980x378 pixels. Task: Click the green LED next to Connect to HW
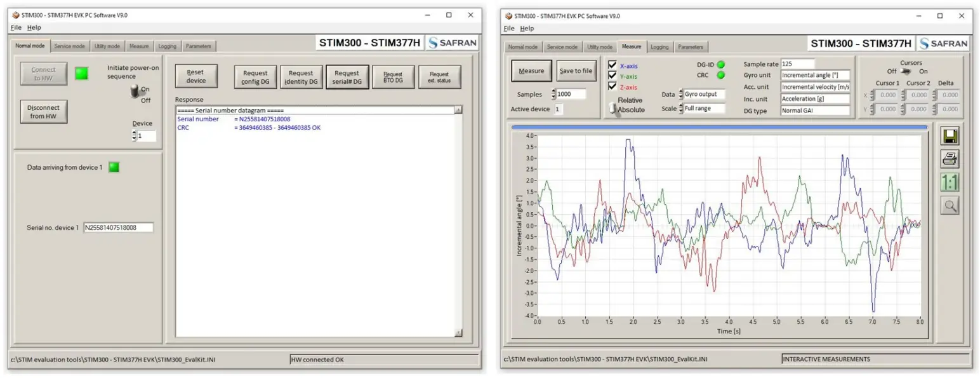click(x=82, y=73)
